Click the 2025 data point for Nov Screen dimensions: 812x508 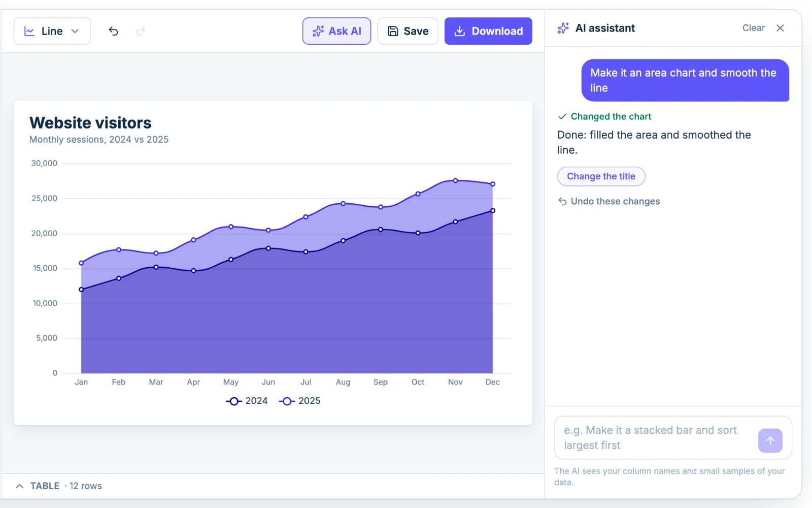click(455, 180)
